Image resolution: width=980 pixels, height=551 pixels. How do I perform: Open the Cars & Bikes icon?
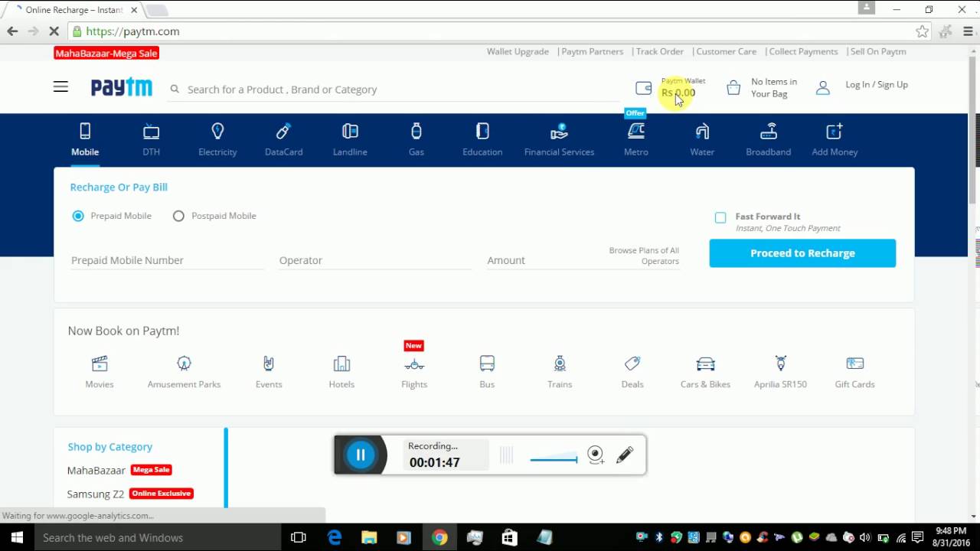click(x=705, y=364)
